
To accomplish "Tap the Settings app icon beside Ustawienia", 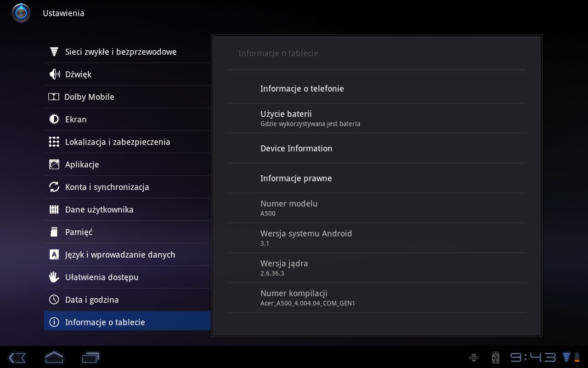I will (21, 13).
